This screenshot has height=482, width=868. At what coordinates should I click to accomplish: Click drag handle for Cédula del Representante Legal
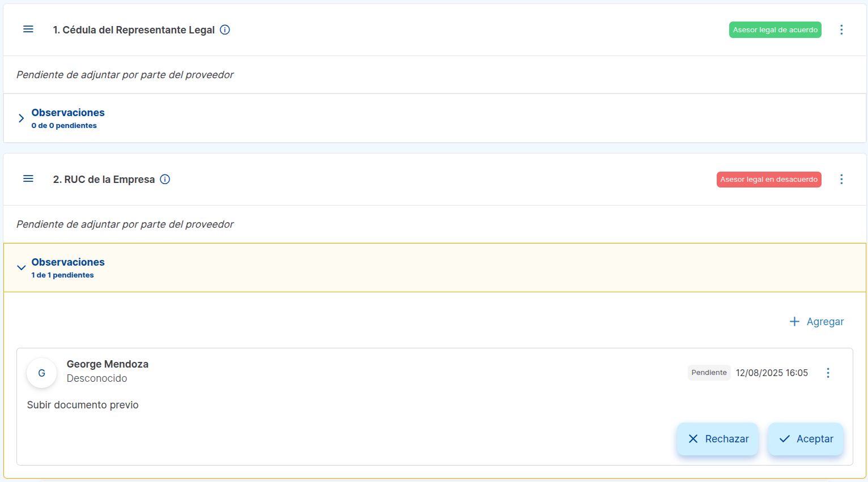[28, 29]
